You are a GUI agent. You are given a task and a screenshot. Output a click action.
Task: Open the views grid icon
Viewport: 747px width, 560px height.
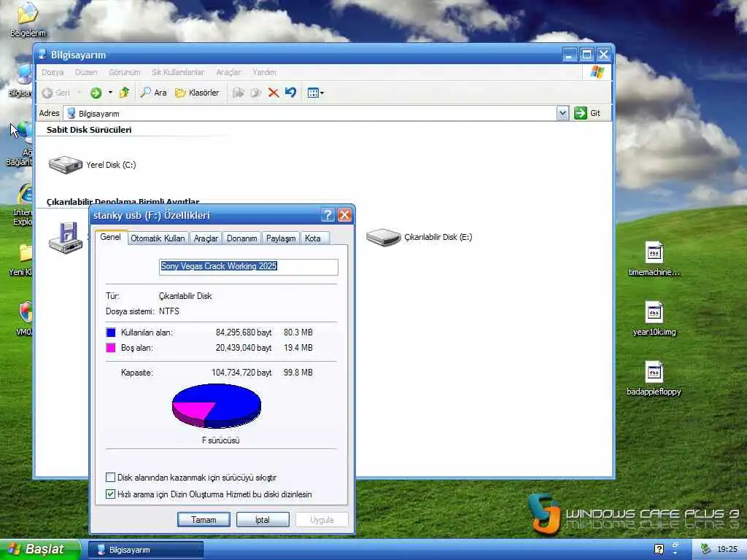tap(312, 93)
